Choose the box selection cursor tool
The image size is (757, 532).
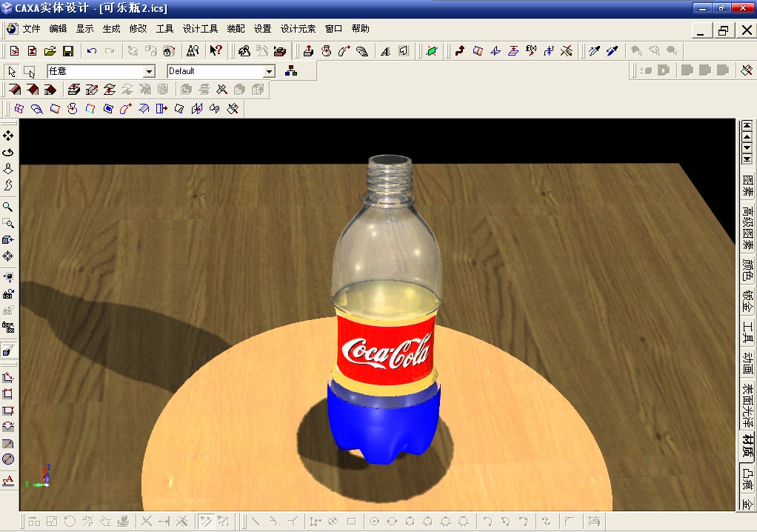[30, 72]
